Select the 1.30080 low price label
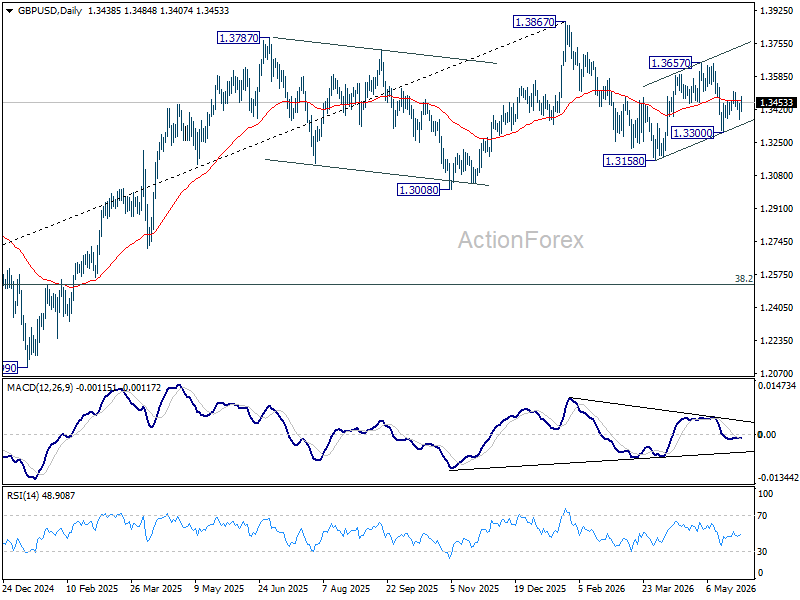 [418, 190]
